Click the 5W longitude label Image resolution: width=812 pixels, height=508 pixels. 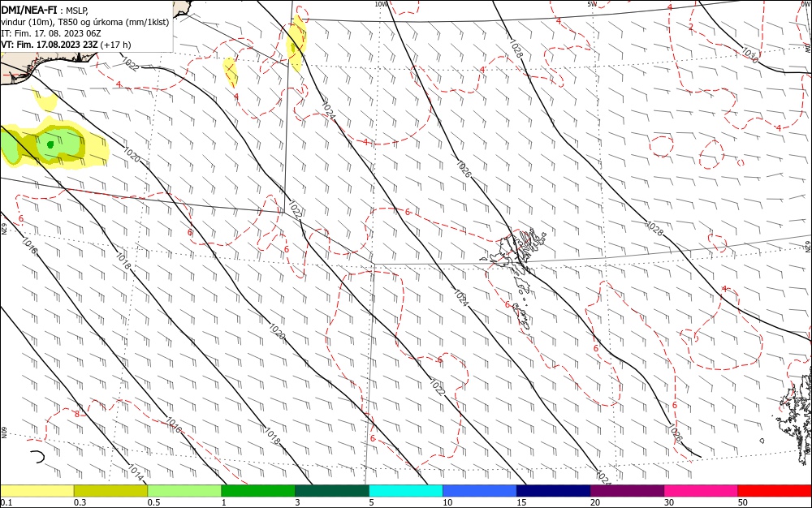pos(592,4)
